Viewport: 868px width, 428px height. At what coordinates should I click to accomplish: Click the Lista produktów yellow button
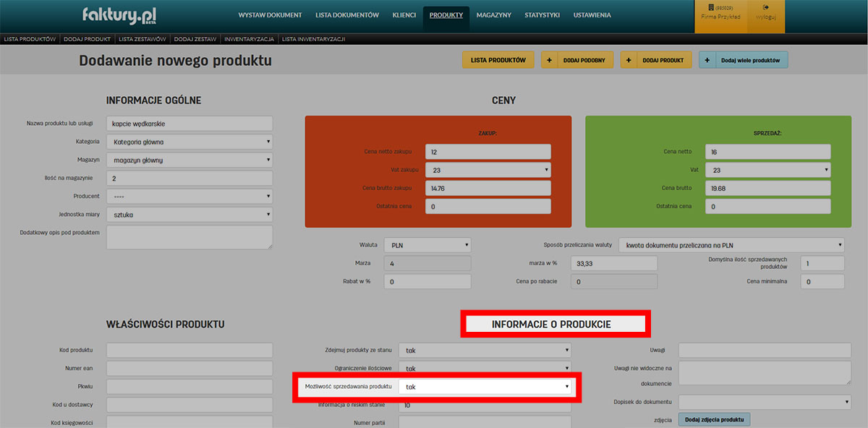[498, 61]
